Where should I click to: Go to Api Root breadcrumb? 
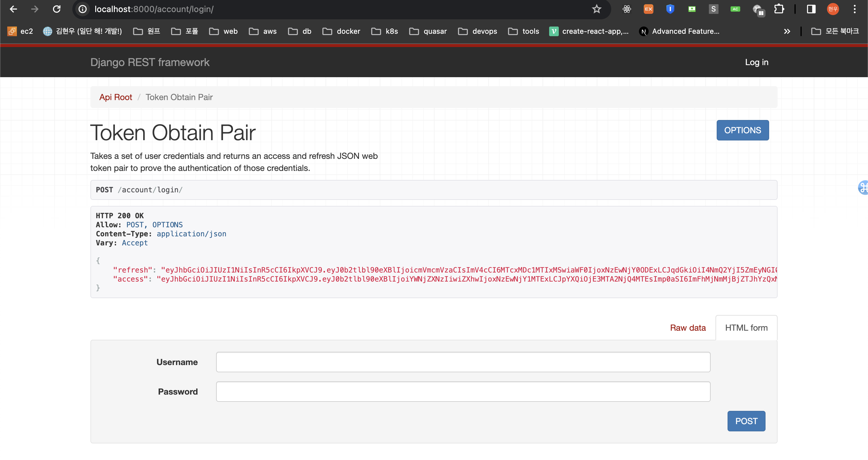115,97
